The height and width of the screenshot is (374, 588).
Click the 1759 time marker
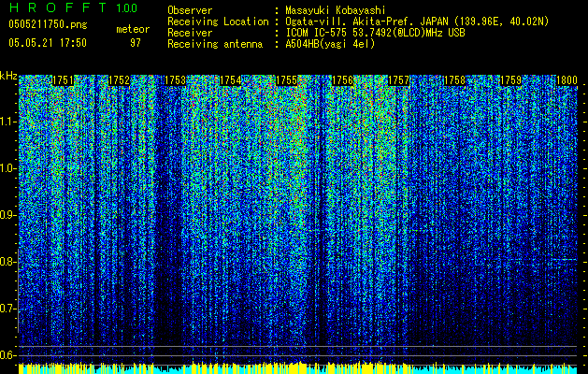[x=510, y=80]
